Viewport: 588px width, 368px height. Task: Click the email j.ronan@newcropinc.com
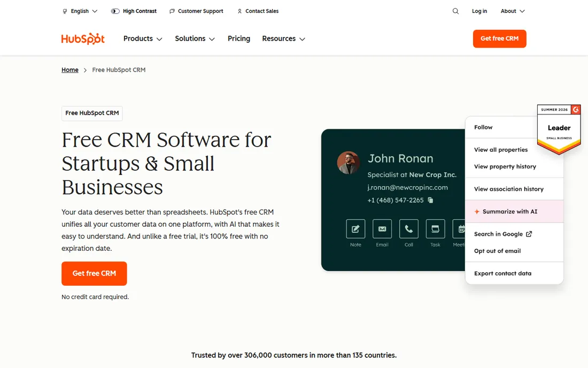[408, 188]
